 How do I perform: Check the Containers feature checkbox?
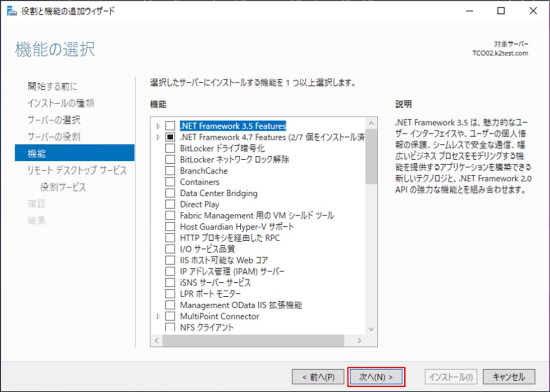tap(170, 182)
